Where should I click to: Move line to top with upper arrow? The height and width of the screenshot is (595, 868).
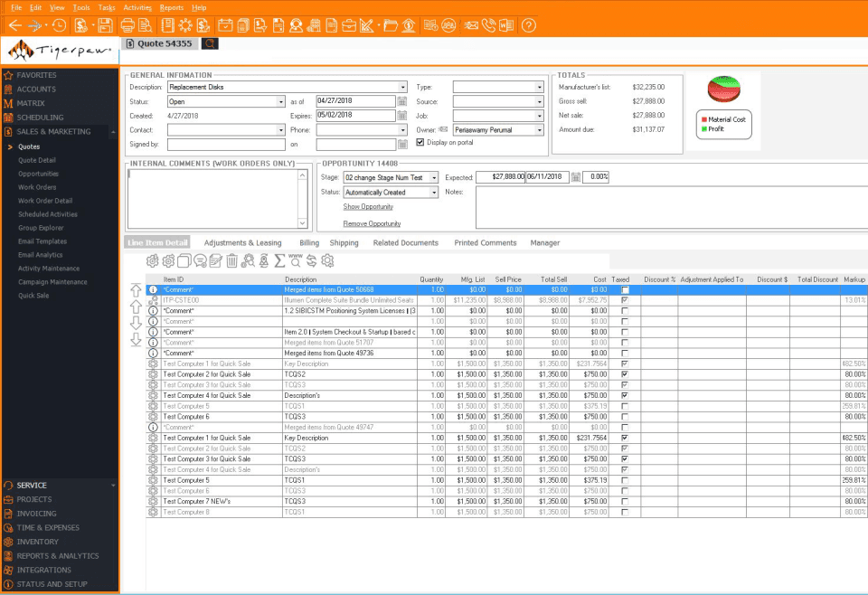pos(136,290)
